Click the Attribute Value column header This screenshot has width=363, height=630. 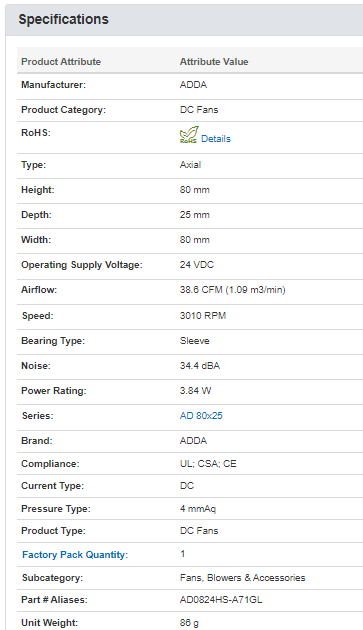[x=214, y=61]
